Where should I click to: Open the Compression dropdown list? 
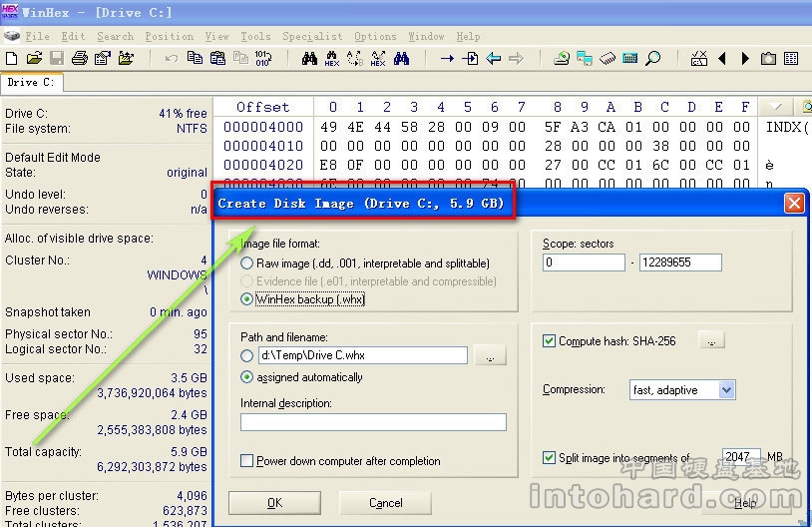[726, 389]
